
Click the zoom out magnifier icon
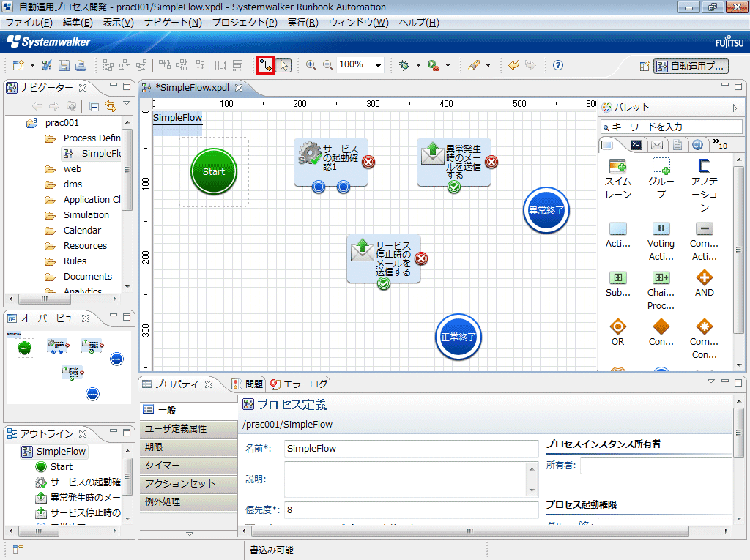point(327,65)
